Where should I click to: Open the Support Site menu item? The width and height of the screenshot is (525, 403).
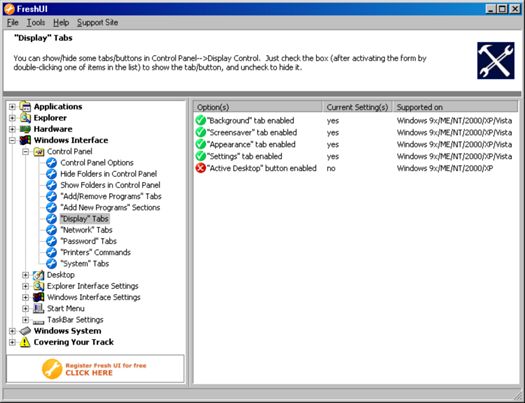pyautogui.click(x=97, y=22)
